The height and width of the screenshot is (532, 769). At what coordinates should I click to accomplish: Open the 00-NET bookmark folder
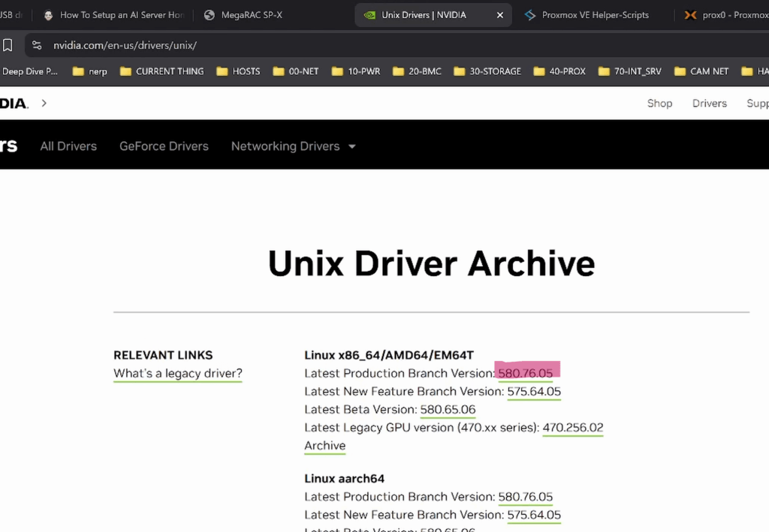[295, 71]
